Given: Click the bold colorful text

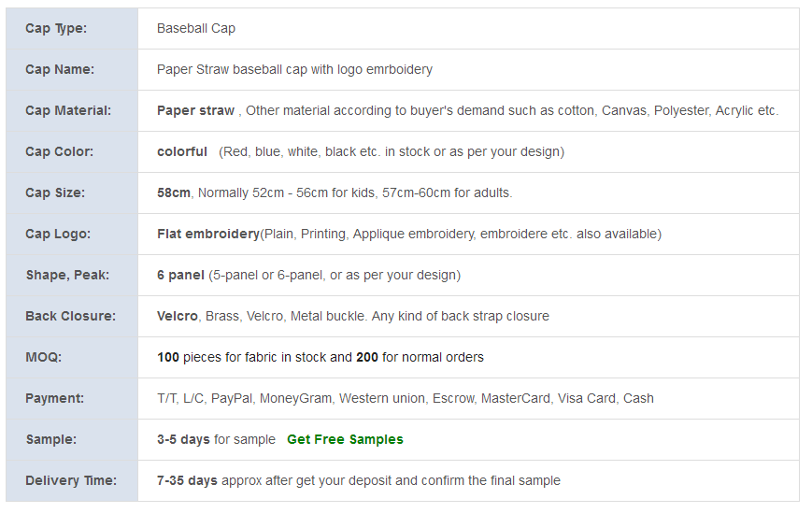Looking at the screenshot, I should point(182,151).
